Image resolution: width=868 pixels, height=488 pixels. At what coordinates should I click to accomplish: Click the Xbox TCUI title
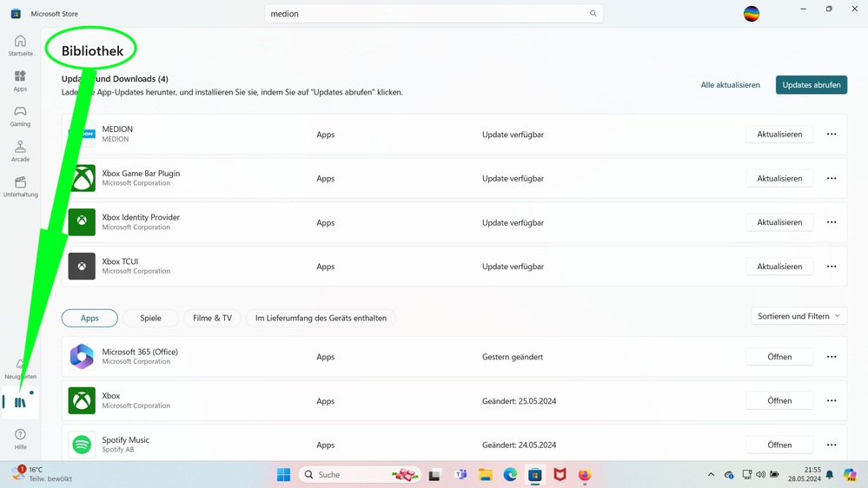coord(120,261)
